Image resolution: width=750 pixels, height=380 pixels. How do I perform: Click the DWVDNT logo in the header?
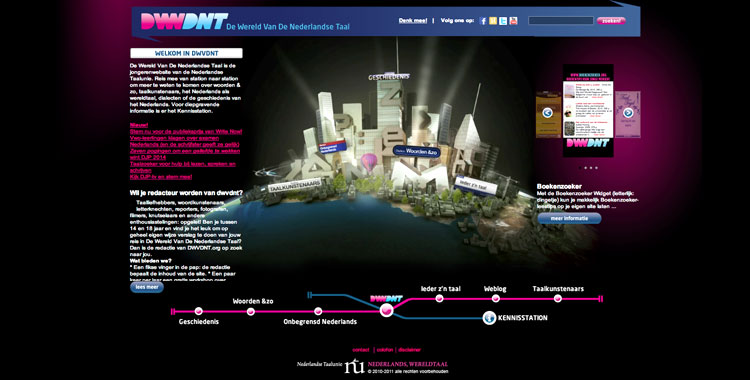tap(184, 21)
